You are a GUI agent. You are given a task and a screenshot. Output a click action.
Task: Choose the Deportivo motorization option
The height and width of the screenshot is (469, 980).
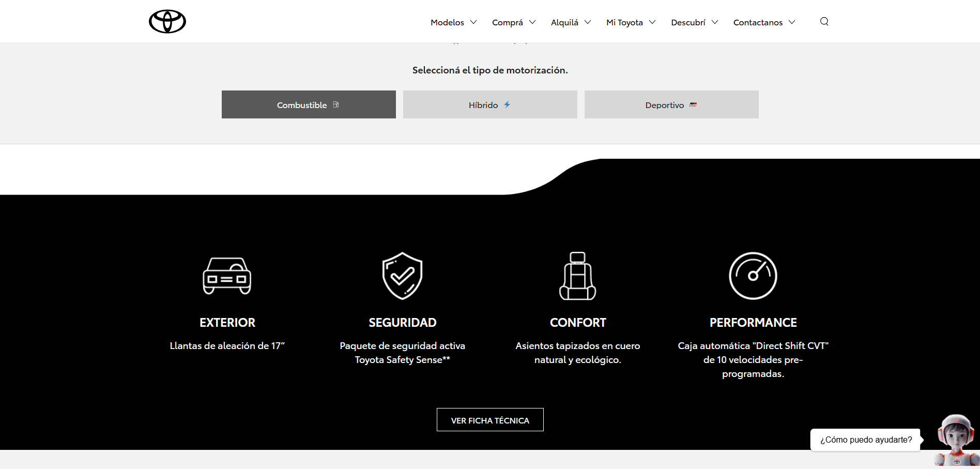671,104
